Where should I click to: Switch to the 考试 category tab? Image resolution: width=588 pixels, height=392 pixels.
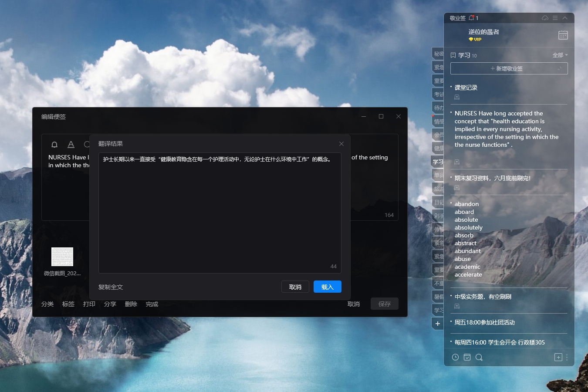[438, 94]
